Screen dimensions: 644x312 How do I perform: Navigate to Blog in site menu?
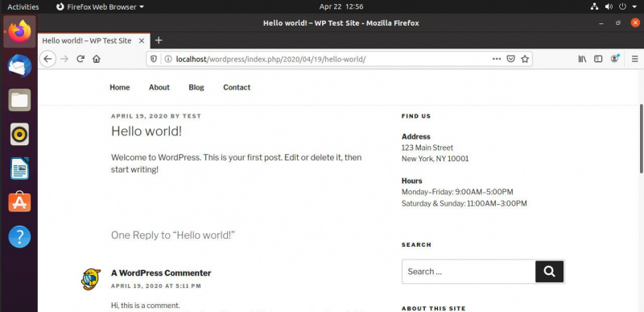(x=196, y=87)
